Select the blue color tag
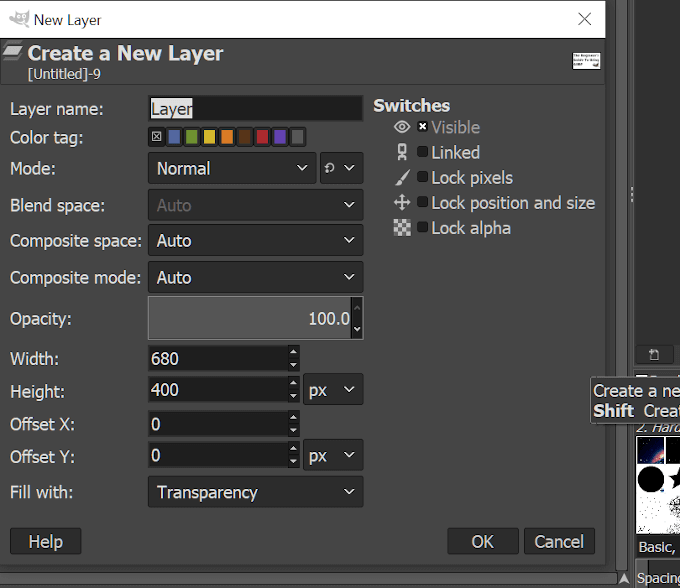 [175, 137]
